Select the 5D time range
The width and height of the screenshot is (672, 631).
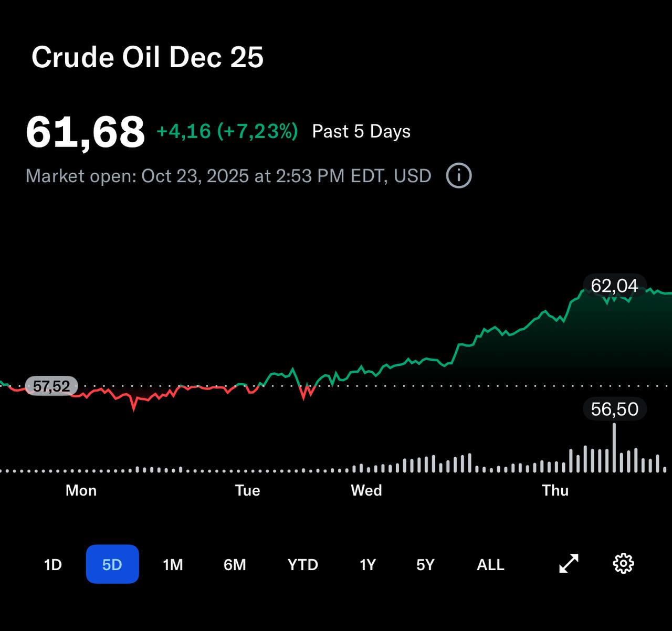click(x=112, y=564)
